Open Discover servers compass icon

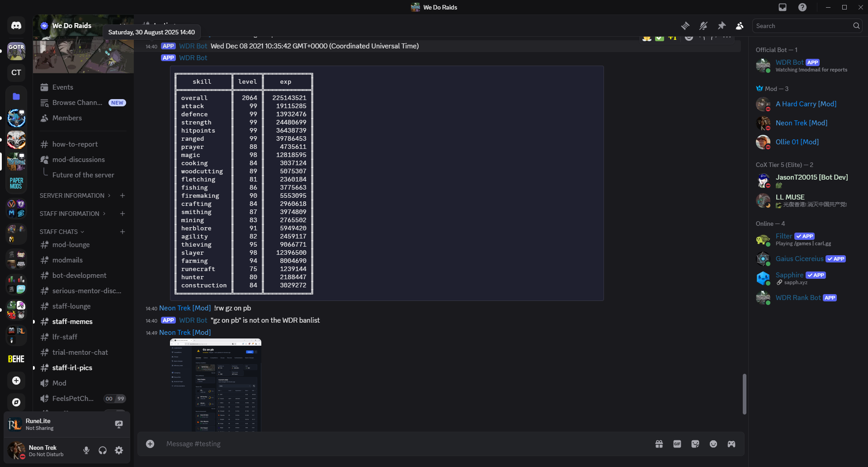click(16, 402)
